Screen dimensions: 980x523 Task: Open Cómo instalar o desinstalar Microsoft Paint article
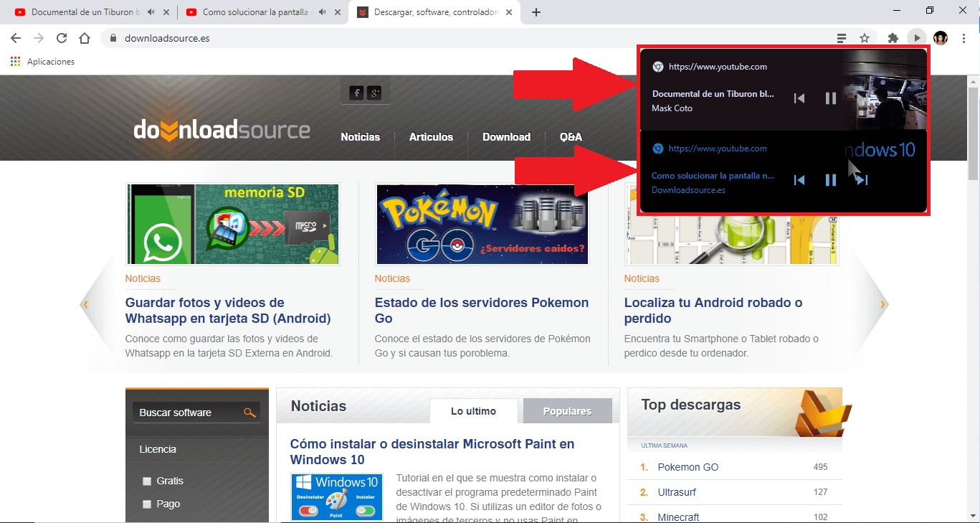coord(432,452)
